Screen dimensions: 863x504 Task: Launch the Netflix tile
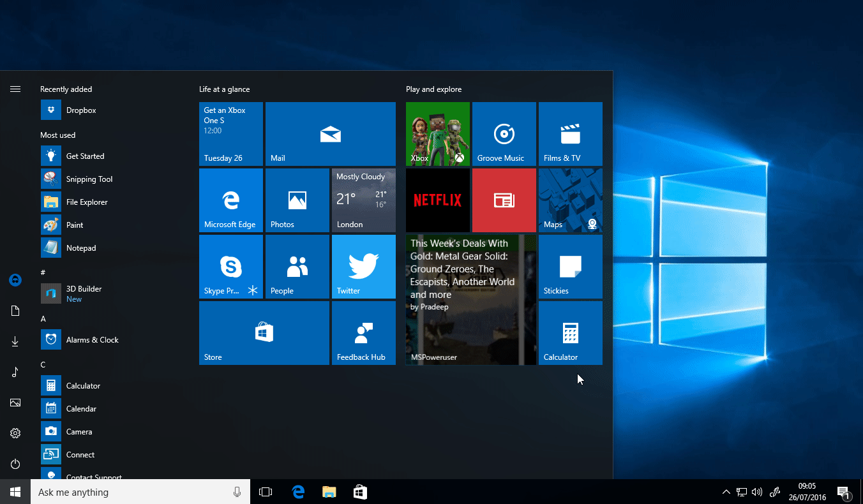click(x=437, y=200)
